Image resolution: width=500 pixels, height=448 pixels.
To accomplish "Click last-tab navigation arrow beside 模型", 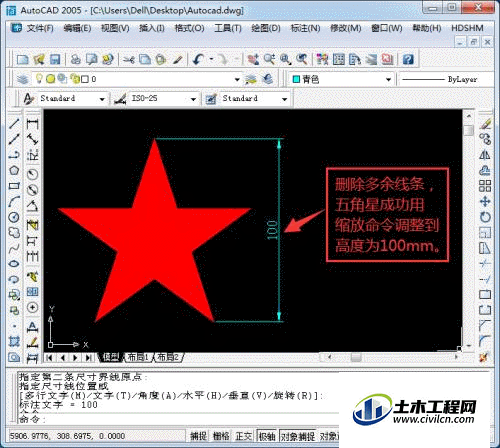I will tap(89, 358).
